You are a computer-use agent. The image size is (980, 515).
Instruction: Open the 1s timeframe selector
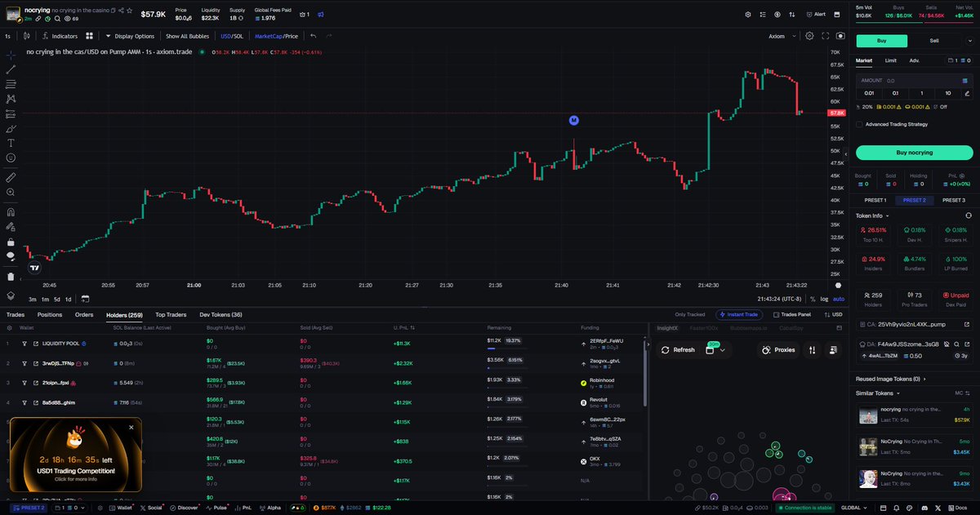pyautogui.click(x=7, y=36)
